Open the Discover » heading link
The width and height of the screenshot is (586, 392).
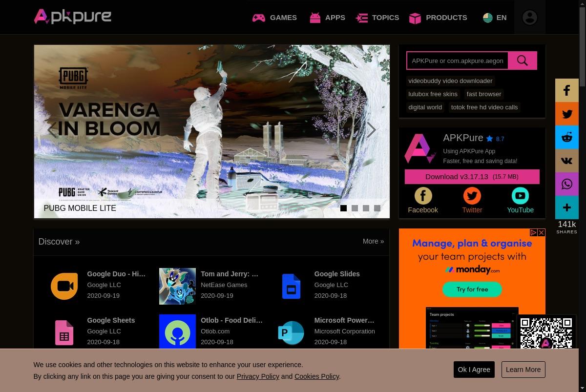click(59, 242)
